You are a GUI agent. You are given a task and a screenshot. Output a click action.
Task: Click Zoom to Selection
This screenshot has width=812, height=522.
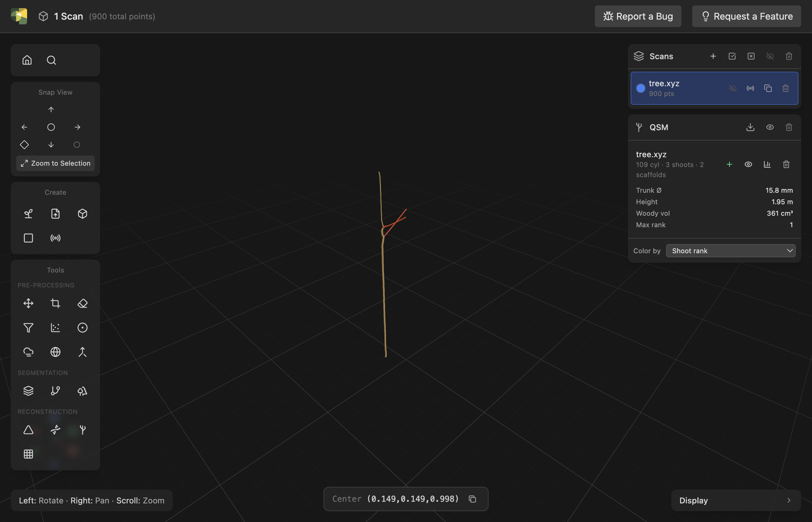point(55,163)
